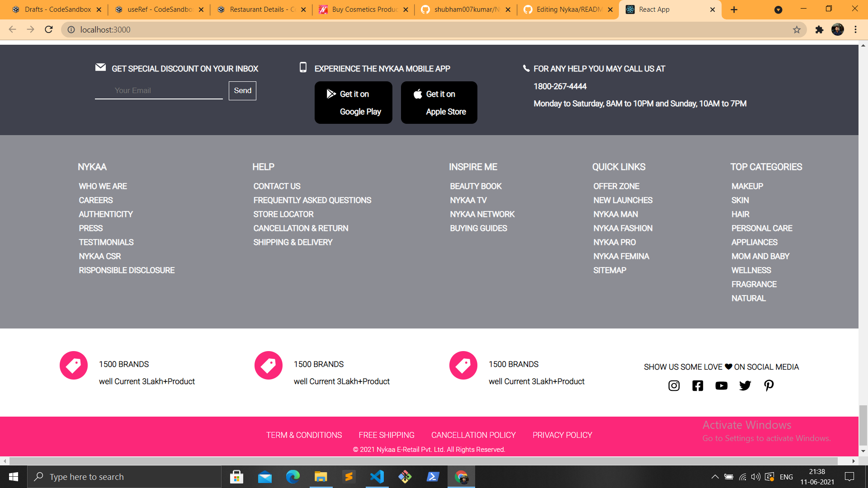Click the Get it on Google Play badge
Screen dimensions: 868x488
click(x=353, y=102)
